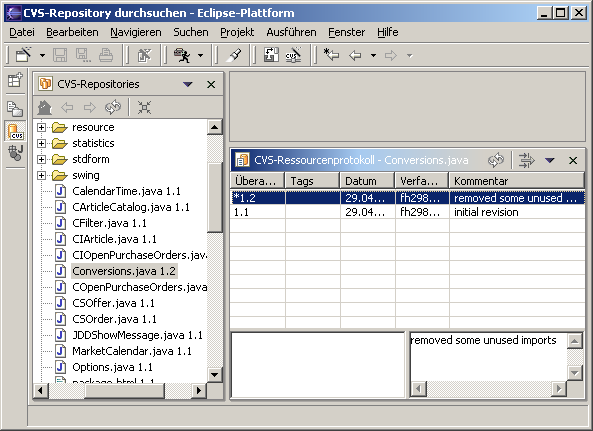Click the 'removed some unused imports' comment text
The width and height of the screenshot is (593, 431).
[x=484, y=340]
